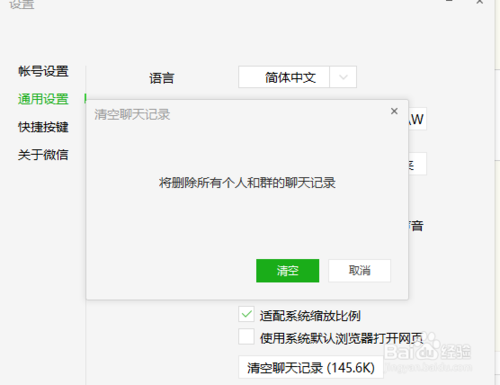
Task: Open 关于微信 section
Action: tap(43, 155)
